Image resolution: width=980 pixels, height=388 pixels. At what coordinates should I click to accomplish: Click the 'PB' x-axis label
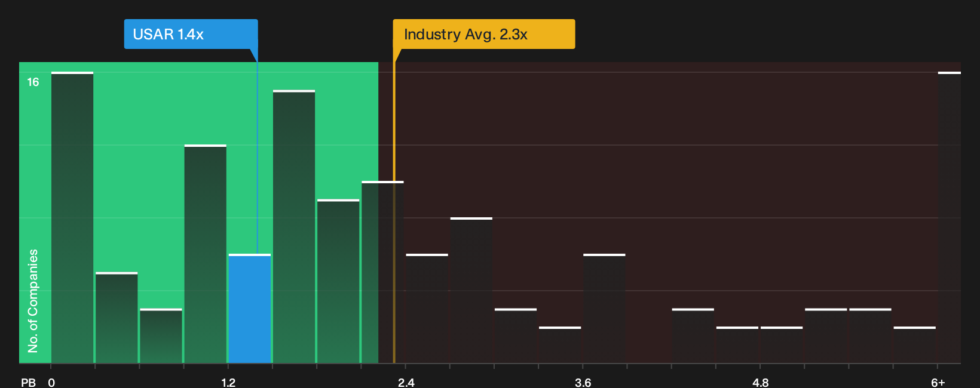[28, 383]
